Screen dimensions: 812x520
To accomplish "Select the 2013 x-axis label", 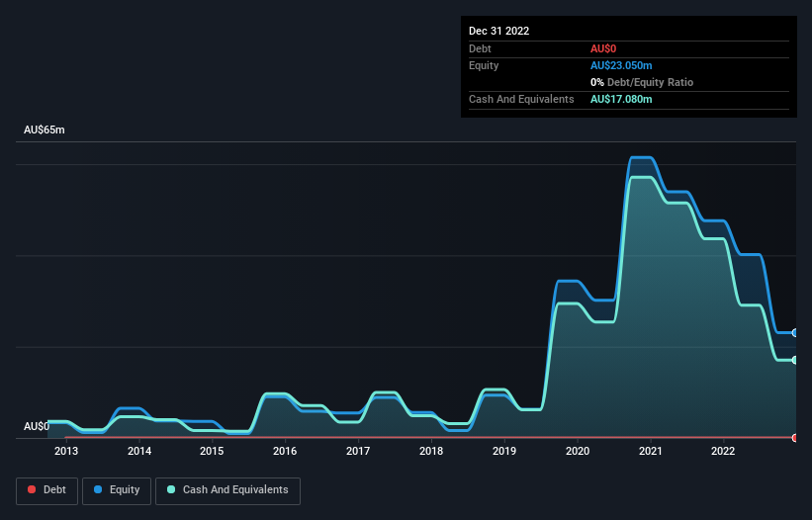I will 66,451.
